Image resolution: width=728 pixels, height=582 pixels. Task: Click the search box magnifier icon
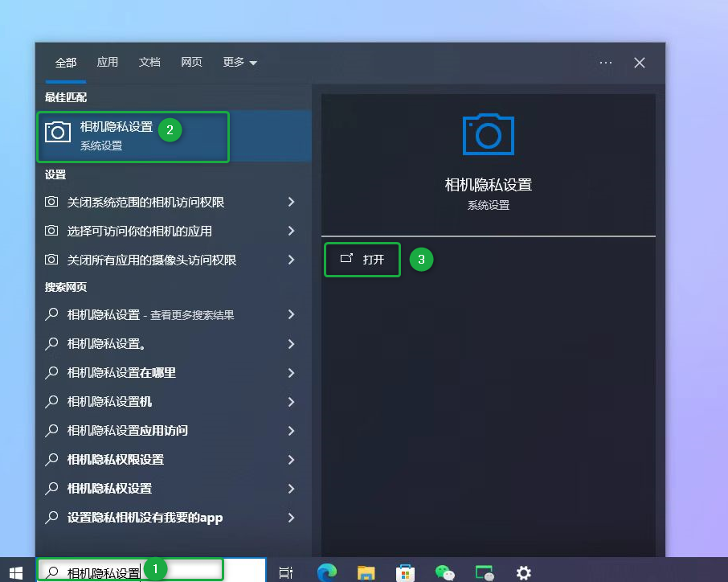click(x=52, y=572)
